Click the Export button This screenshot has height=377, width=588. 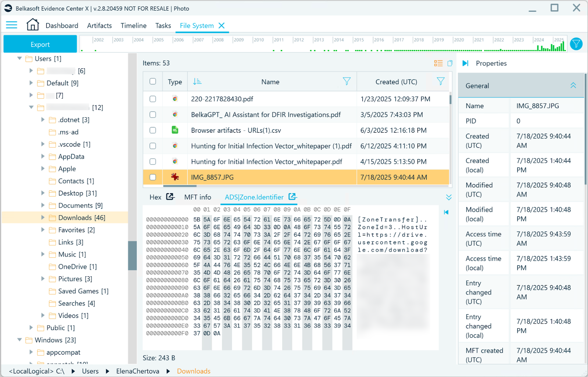coord(40,44)
